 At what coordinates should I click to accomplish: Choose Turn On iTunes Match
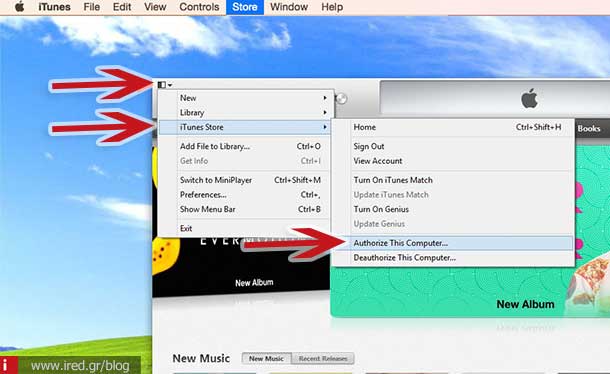coord(453,180)
